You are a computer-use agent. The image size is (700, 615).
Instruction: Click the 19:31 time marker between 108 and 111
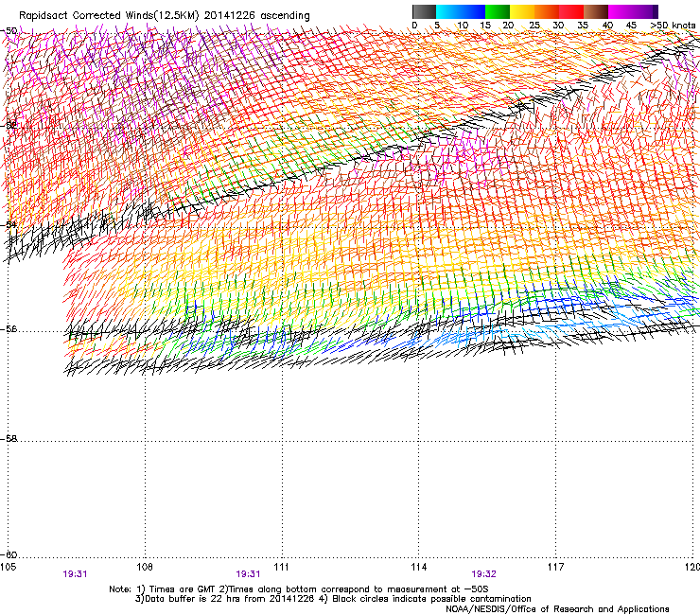pos(248,574)
